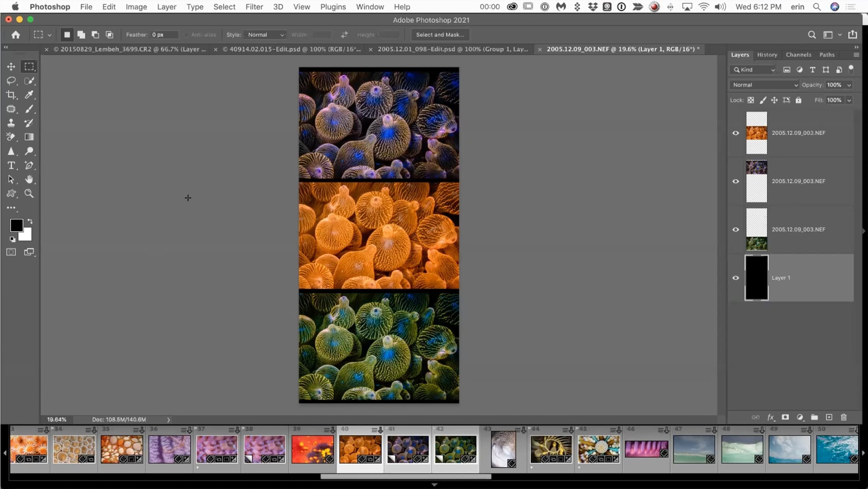The width and height of the screenshot is (868, 489).
Task: Toggle visibility of the top 2005.12.09_003.NEF layer
Action: coord(736,133)
